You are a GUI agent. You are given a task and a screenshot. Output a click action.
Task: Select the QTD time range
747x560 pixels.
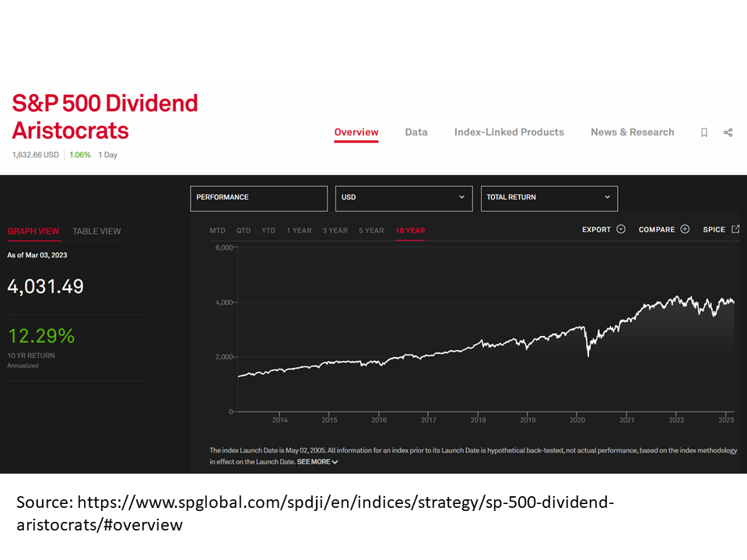(x=244, y=230)
